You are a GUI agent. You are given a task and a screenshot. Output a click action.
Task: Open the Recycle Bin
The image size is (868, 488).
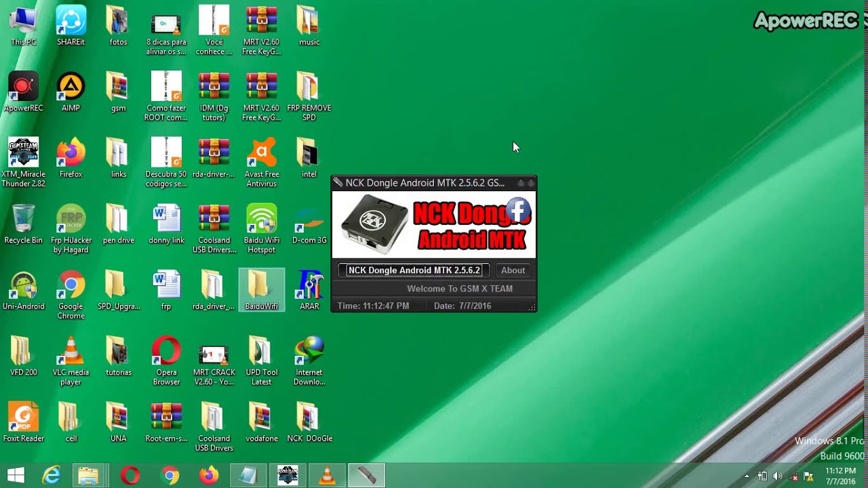23,224
